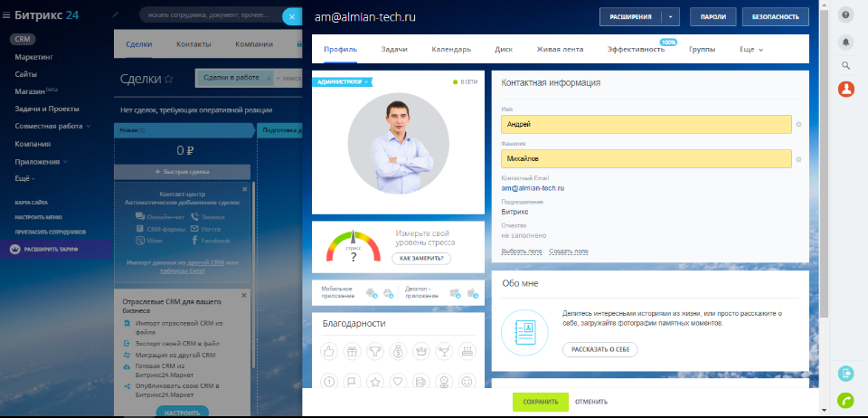868x418 pixels.
Task: Select the flower gratitude badge
Action: 444,381
